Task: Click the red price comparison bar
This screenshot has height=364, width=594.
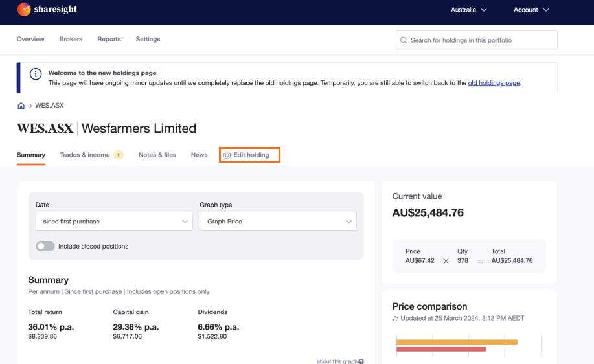Action: pos(441,349)
